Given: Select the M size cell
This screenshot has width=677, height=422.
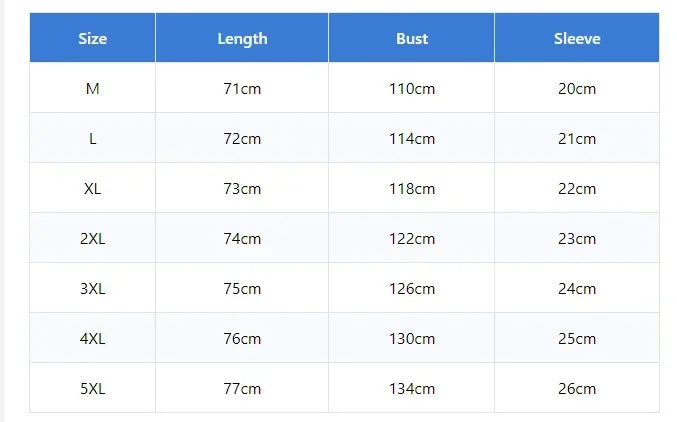Looking at the screenshot, I should tap(92, 88).
